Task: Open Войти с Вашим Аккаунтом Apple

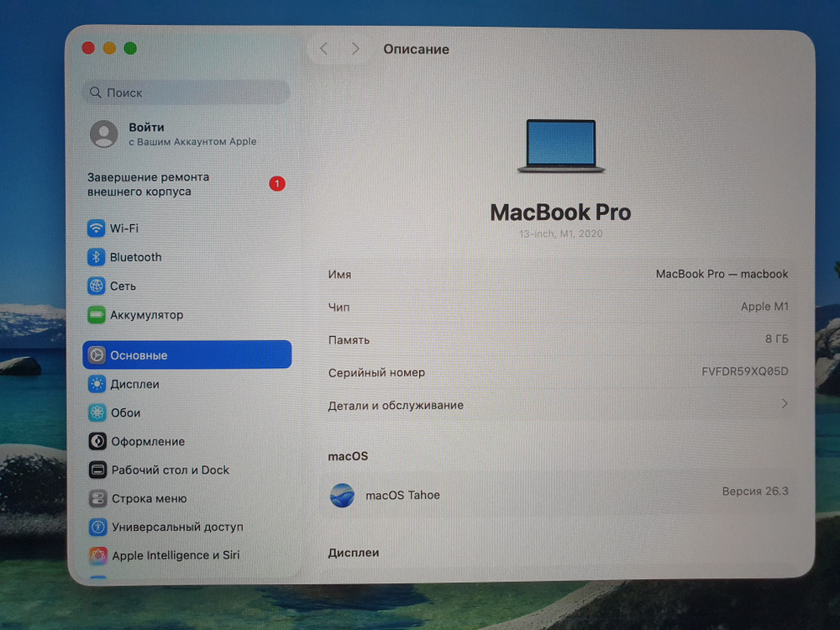Action: pos(186,134)
